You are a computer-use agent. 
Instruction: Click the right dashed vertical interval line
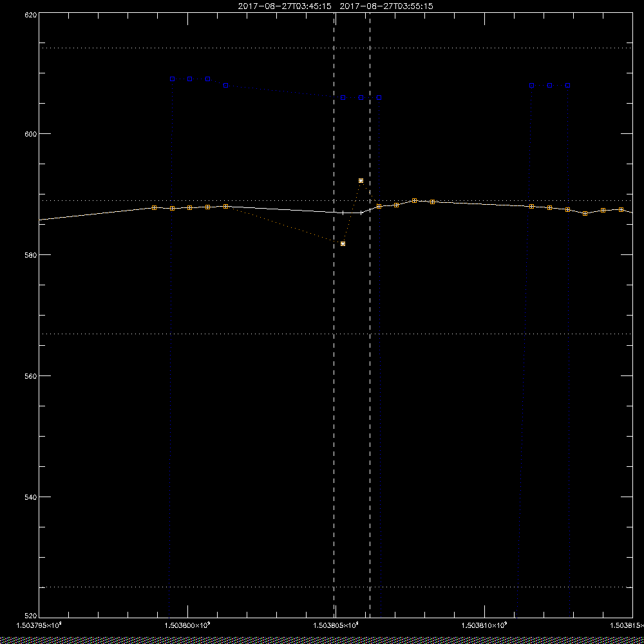click(370, 315)
